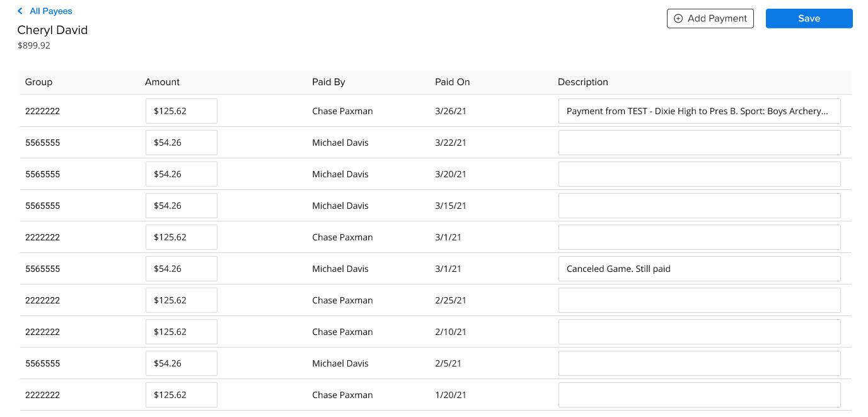
Task: Click group 2222222 in the 1/20/21 row
Action: pos(43,395)
